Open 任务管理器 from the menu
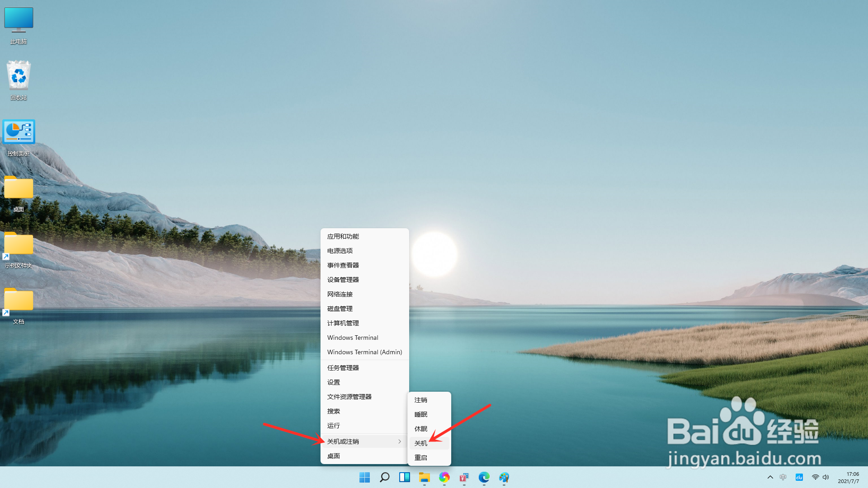The image size is (868, 488). point(344,367)
